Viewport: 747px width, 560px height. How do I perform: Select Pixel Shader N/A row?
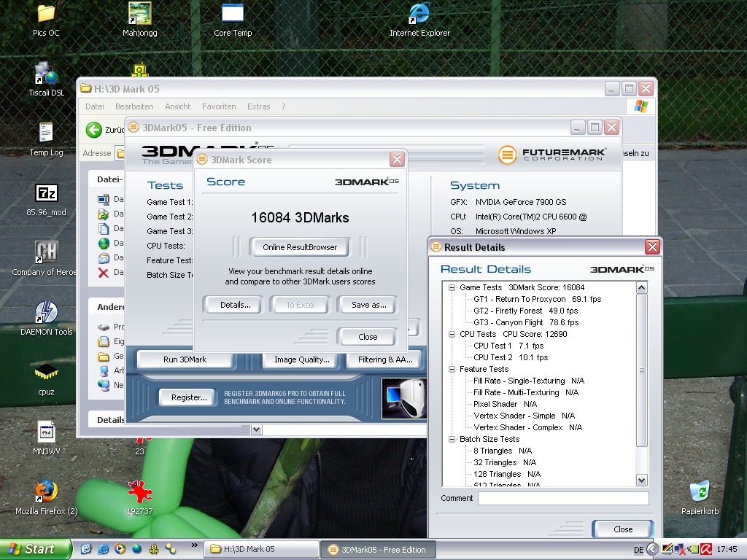505,404
